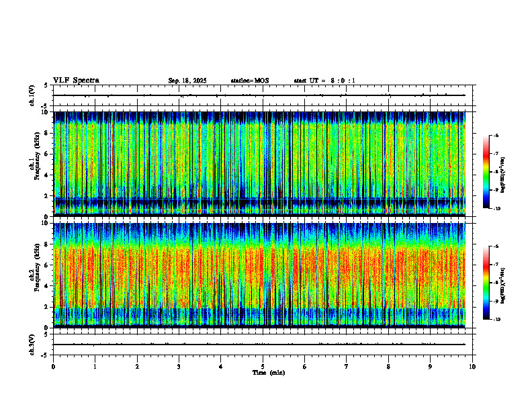Click the "VLF Spectra" plot title
Screen dimensions: 532x411
(x=76, y=81)
